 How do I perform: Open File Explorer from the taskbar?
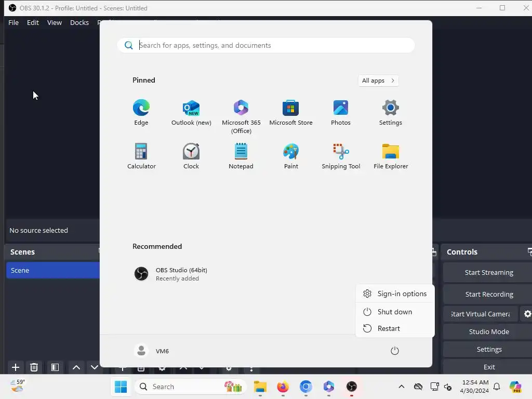click(260, 387)
